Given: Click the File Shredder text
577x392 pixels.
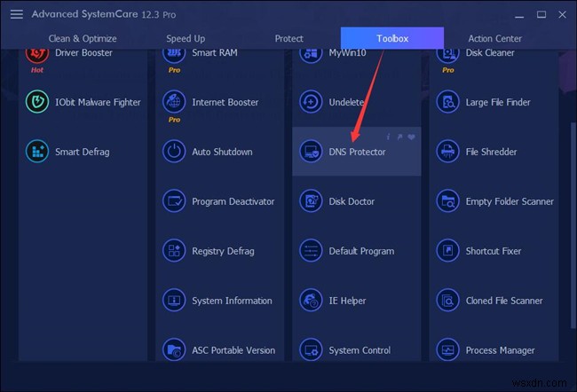Looking at the screenshot, I should (x=491, y=152).
